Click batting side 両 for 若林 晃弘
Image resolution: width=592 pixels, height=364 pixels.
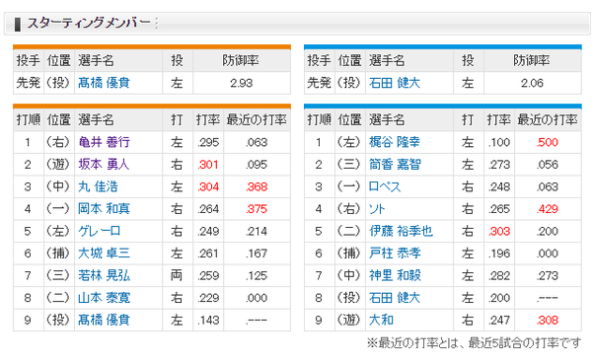pos(177,275)
